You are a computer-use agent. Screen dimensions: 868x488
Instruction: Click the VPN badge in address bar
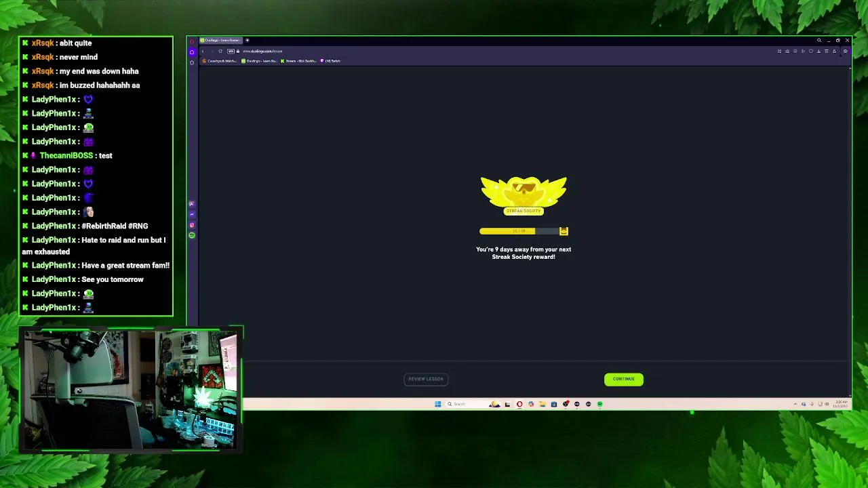point(231,52)
